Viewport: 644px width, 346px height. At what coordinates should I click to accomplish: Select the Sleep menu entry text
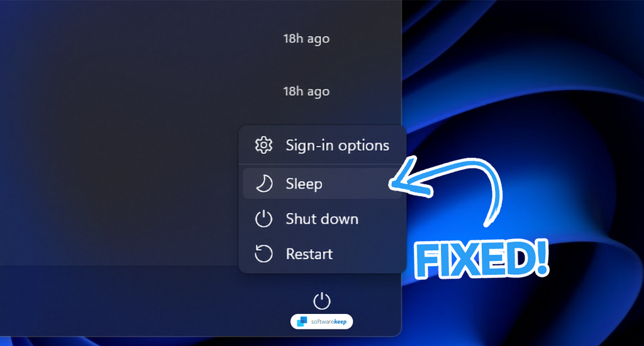(x=304, y=184)
